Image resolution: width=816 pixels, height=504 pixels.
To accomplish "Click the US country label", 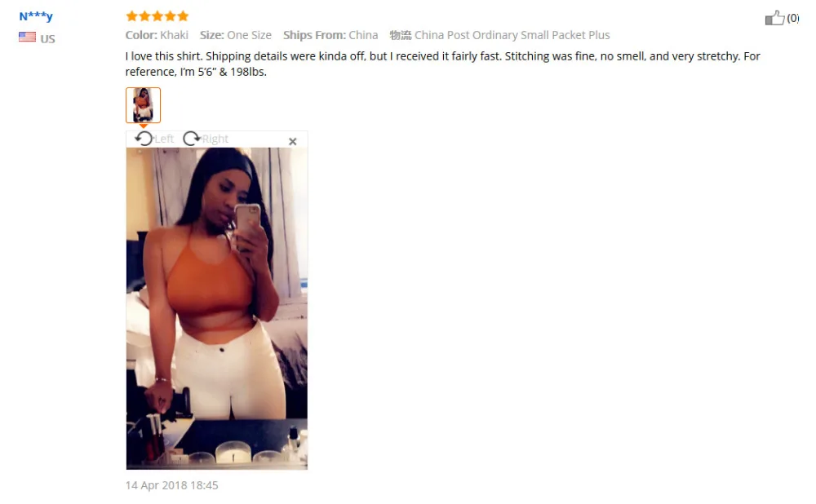I will pyautogui.click(x=47, y=39).
